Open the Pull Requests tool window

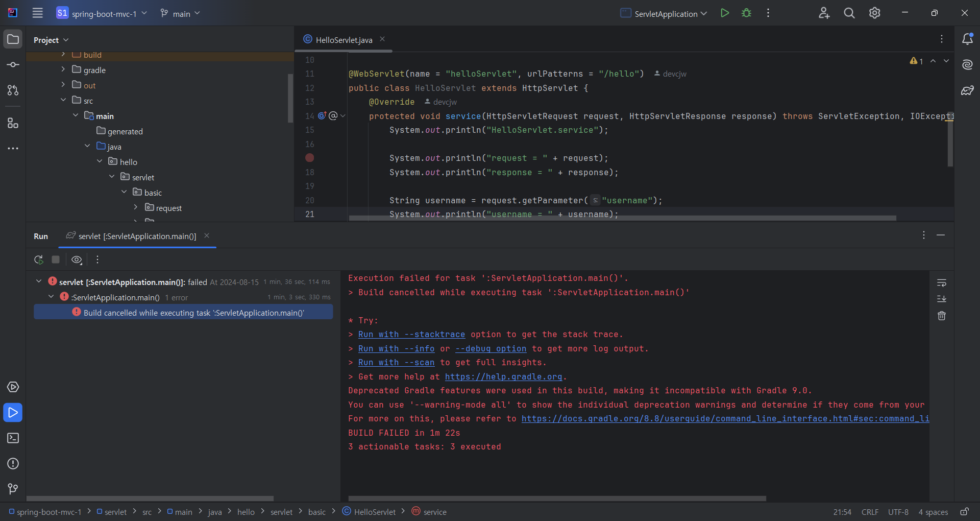(13, 90)
